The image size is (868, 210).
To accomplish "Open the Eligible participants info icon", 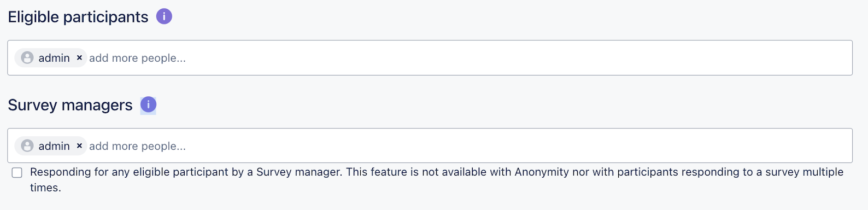I will click(x=164, y=16).
